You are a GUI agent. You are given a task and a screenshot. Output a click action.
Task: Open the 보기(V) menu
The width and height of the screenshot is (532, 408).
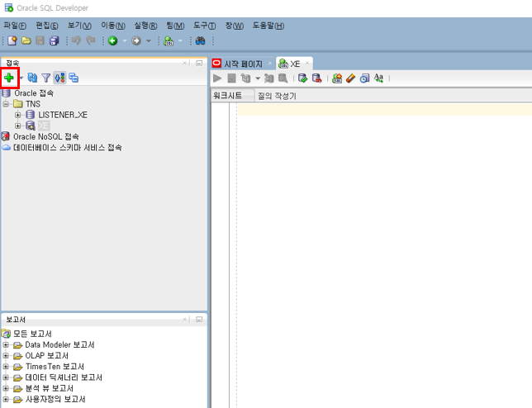[79, 26]
